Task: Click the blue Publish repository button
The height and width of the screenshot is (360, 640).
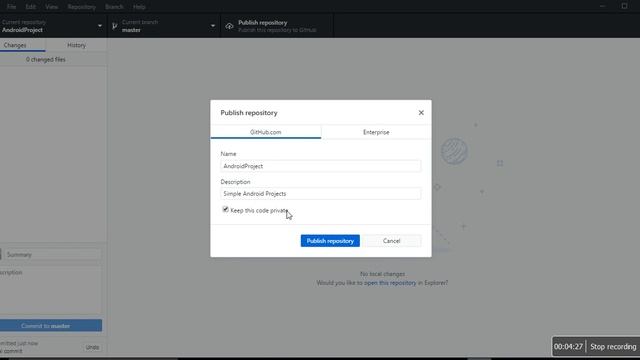Action: 330,241
